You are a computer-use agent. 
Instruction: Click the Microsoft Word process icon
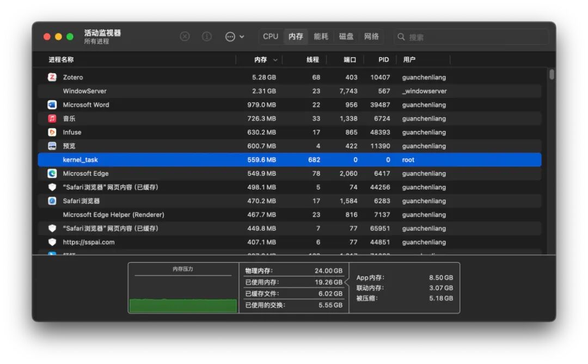coord(52,104)
